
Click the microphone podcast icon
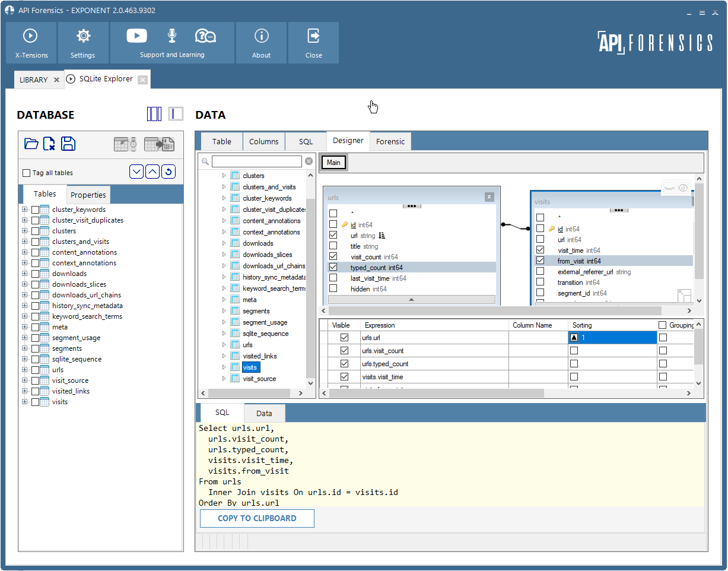point(172,36)
